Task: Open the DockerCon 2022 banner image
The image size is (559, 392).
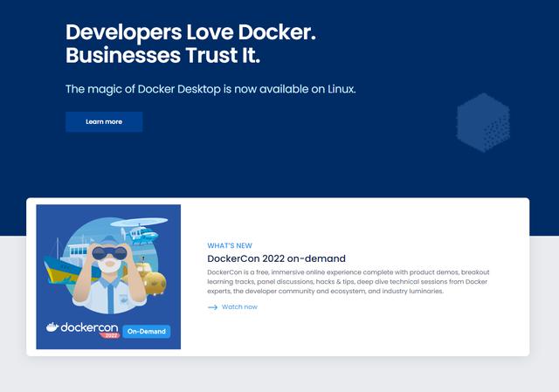Action: tap(108, 277)
